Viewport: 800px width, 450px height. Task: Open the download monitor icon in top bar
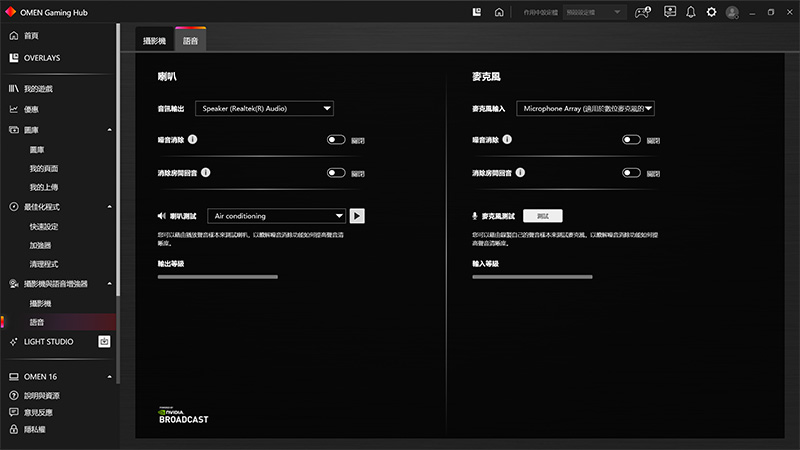(670, 12)
